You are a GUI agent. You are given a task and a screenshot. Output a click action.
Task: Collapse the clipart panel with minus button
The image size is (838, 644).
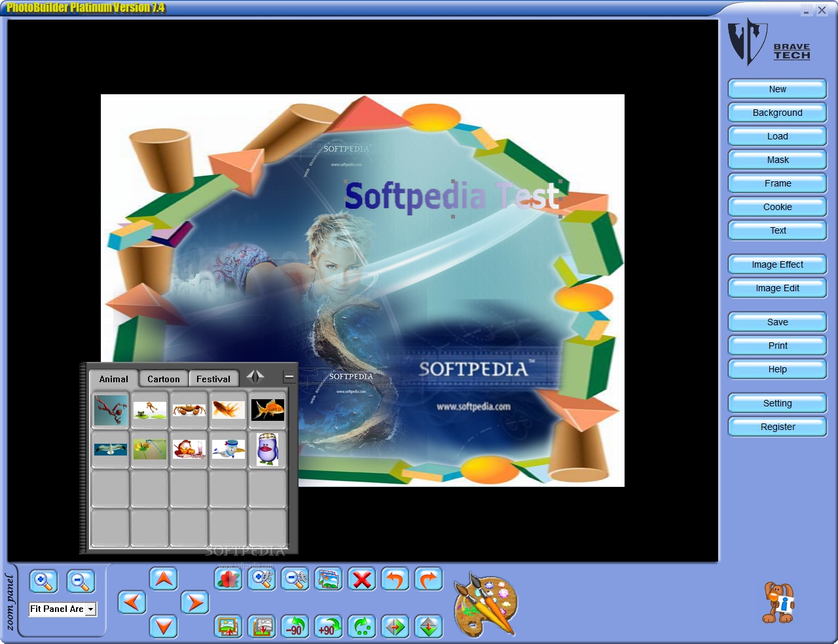[289, 377]
